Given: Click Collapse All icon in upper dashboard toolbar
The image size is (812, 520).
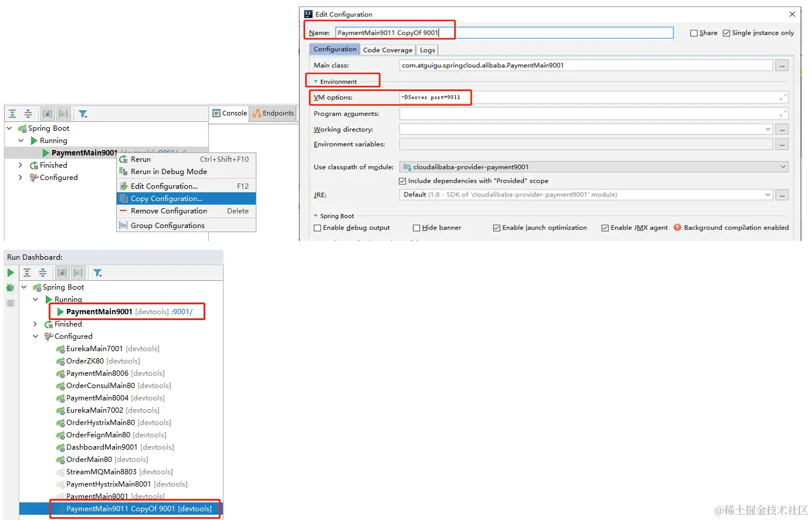Looking at the screenshot, I should 28,114.
